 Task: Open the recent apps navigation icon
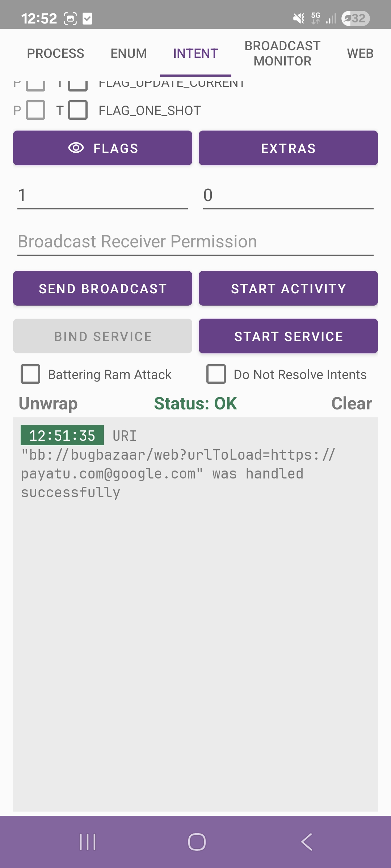[x=88, y=842]
